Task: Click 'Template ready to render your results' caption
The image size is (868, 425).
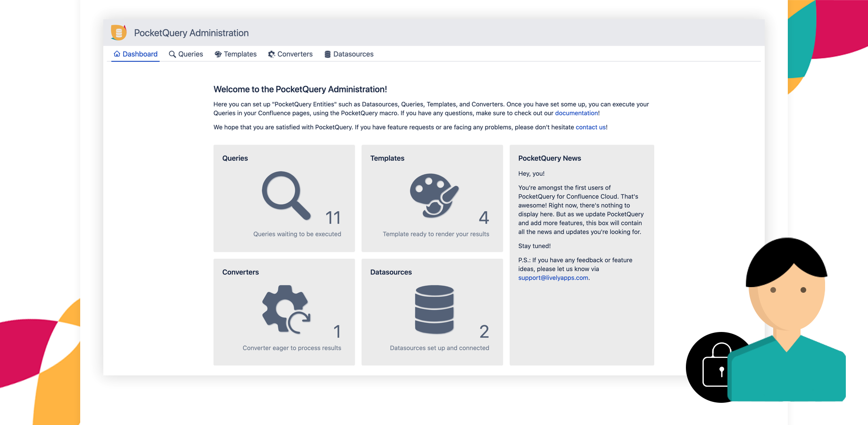Action: point(436,234)
